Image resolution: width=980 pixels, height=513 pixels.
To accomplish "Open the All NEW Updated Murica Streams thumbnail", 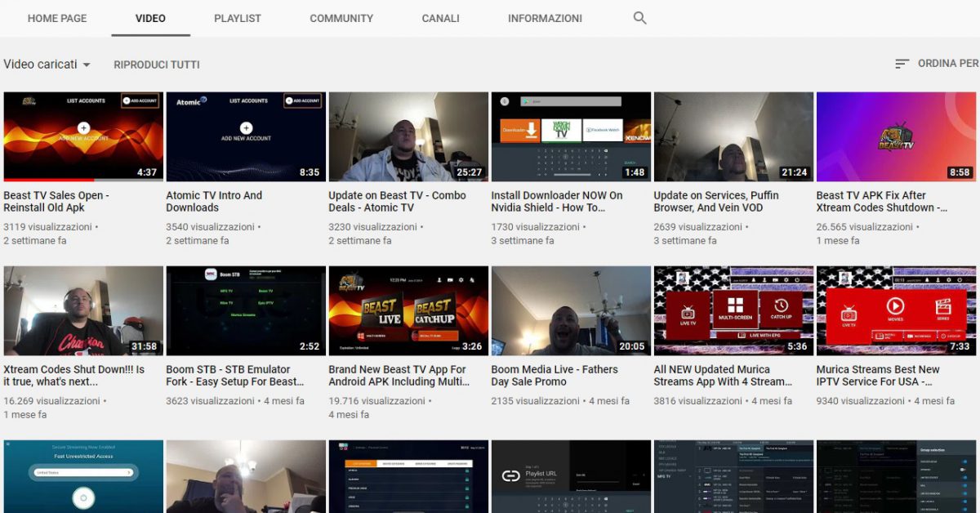I will coord(733,310).
